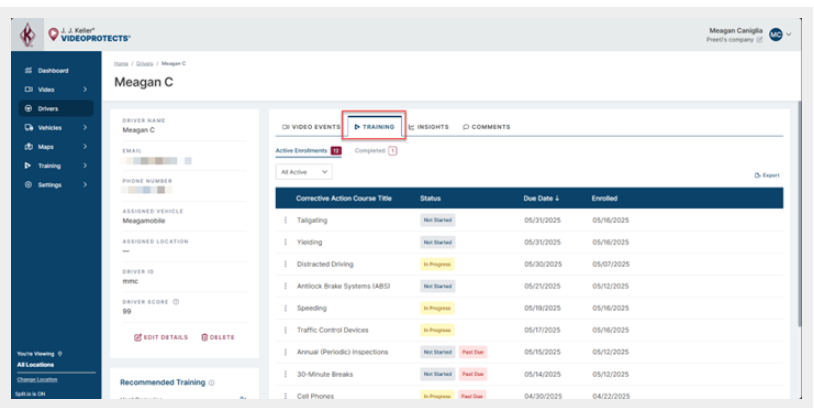
Task: Click enrolled date 05/07/2025 cell
Action: [x=611, y=264]
